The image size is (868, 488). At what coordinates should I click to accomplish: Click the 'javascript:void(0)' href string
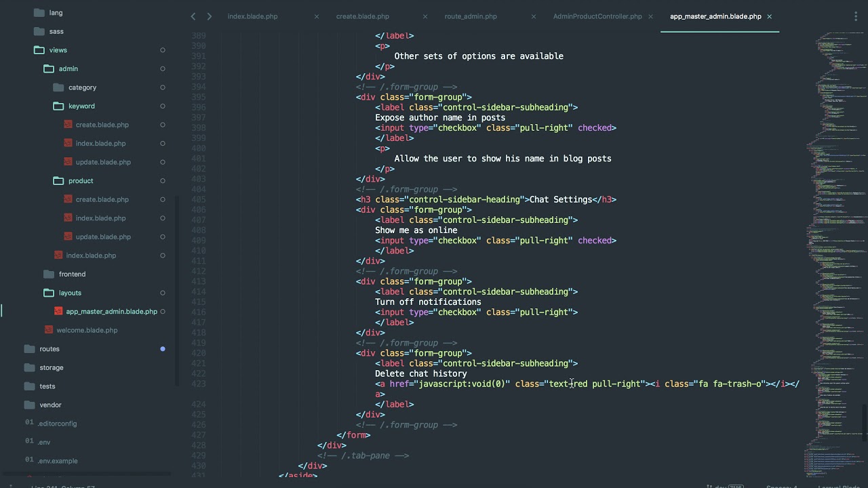(462, 384)
